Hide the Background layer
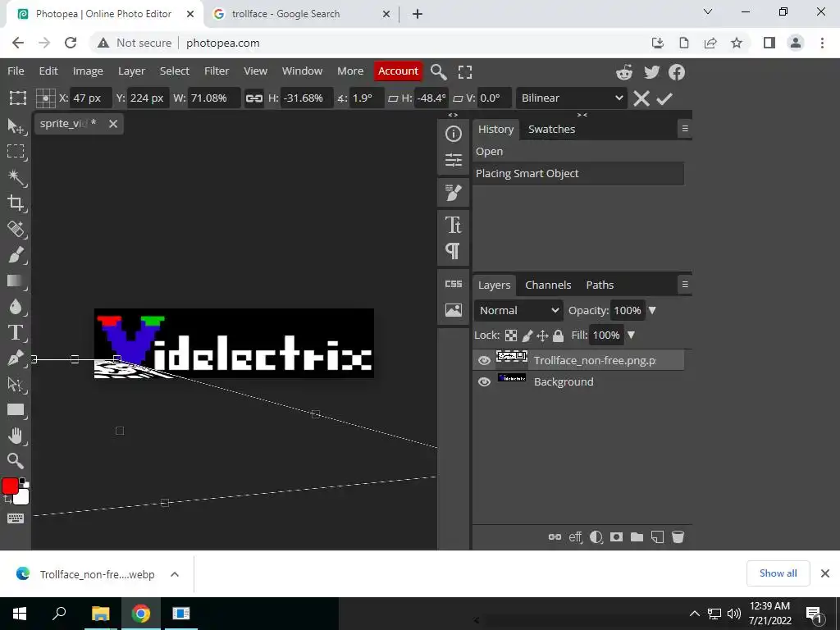The height and width of the screenshot is (630, 840). click(x=484, y=382)
